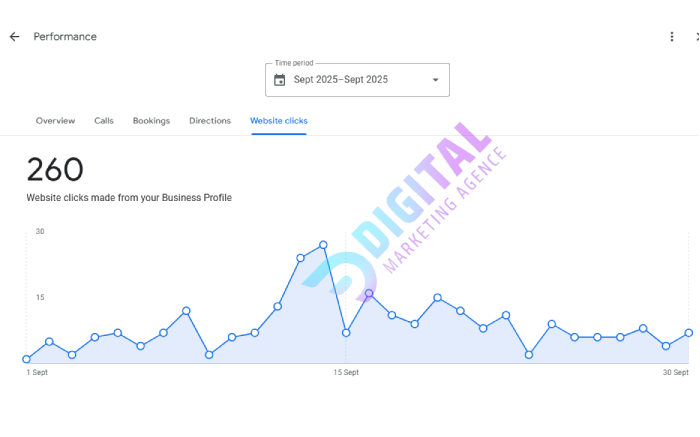700x437 pixels.
Task: Select the Website clicks tab
Action: (279, 121)
